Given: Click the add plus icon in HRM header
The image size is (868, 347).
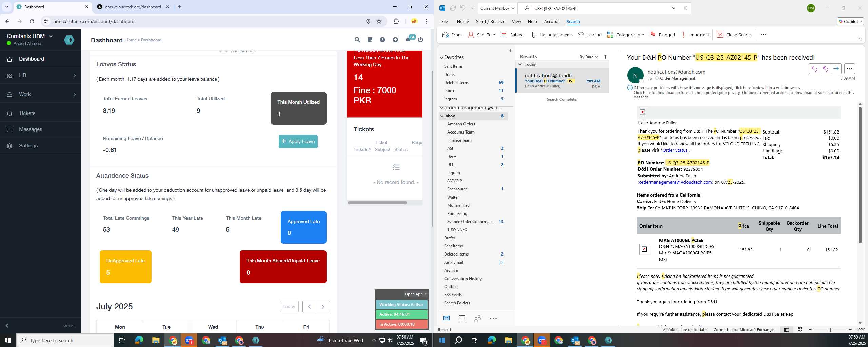Looking at the screenshot, I should click(x=395, y=40).
